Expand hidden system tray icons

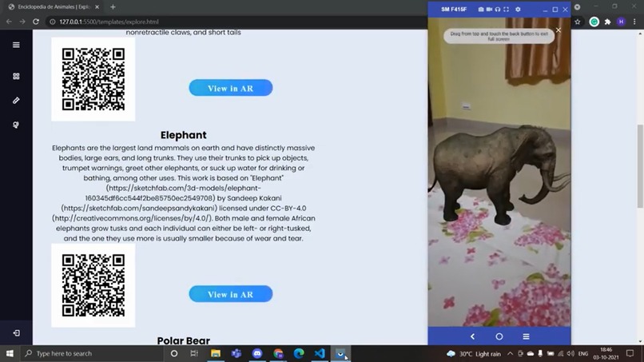[510, 353]
